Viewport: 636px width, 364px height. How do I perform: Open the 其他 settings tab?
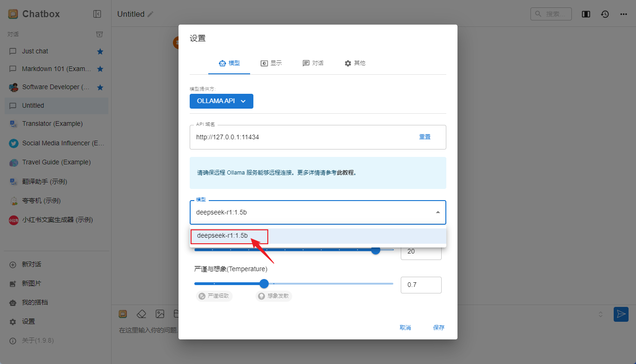(x=355, y=63)
